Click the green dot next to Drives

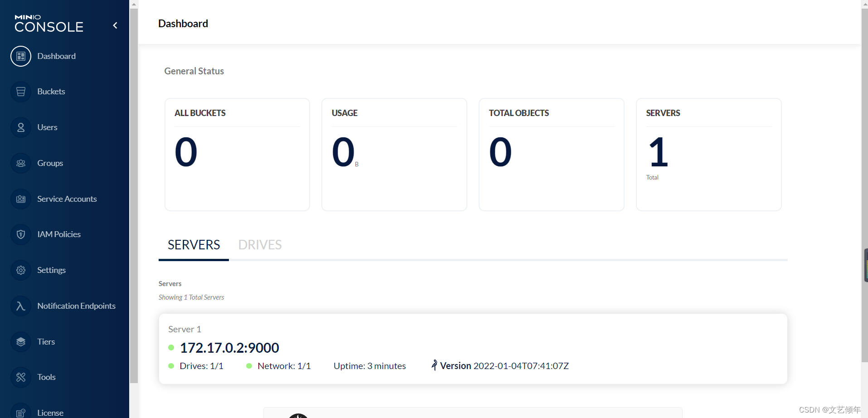[171, 366]
